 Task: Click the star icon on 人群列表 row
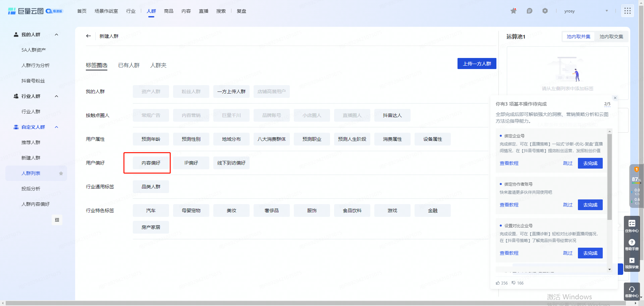point(61,173)
